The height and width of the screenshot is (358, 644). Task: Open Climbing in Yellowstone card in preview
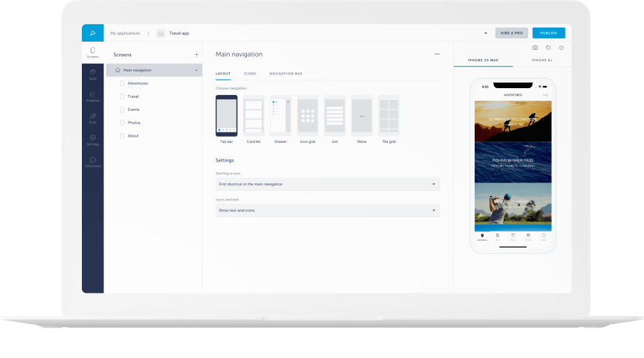click(513, 121)
